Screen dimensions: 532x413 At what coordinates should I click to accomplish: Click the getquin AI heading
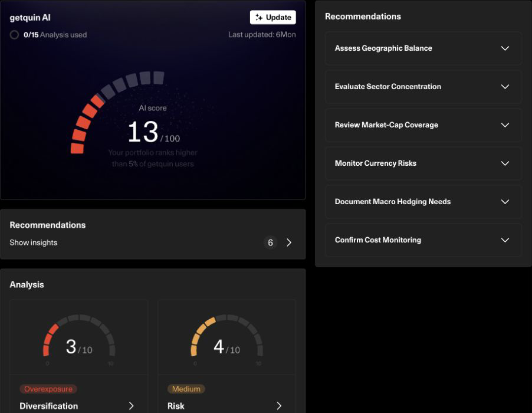[x=30, y=18]
